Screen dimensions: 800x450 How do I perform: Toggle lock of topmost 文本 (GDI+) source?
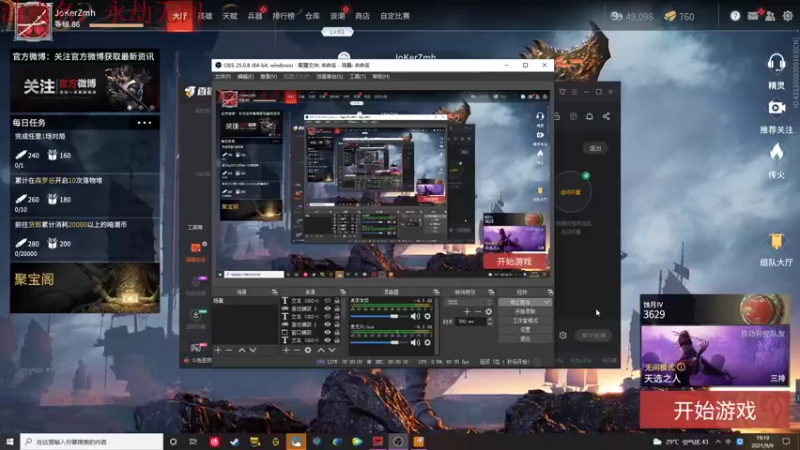point(337,301)
